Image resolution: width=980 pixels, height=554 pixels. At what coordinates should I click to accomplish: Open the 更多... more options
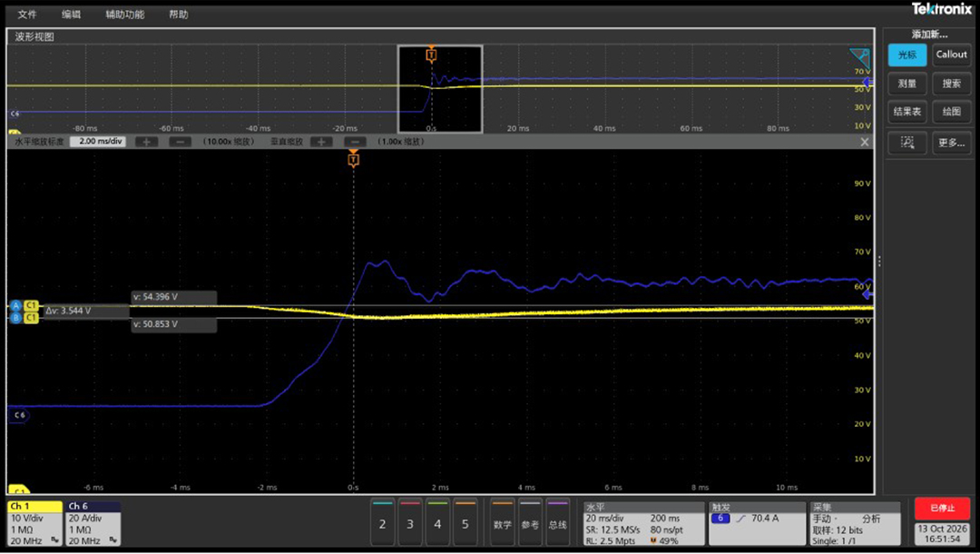[951, 143]
